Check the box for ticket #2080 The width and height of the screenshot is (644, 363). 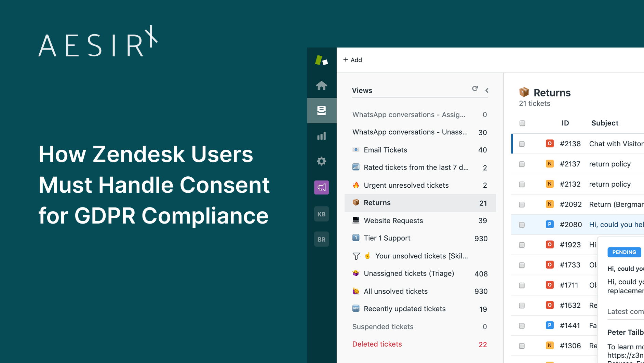pyautogui.click(x=522, y=225)
